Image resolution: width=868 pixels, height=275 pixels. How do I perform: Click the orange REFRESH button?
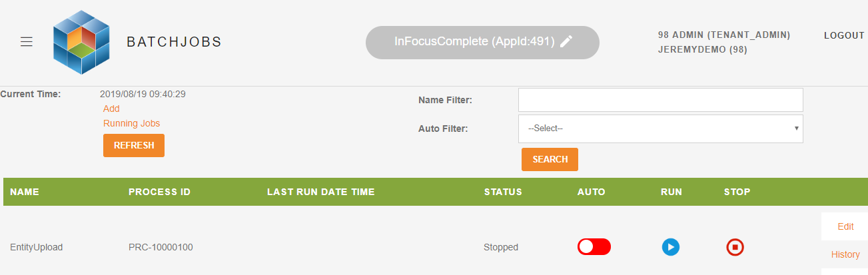tap(134, 146)
